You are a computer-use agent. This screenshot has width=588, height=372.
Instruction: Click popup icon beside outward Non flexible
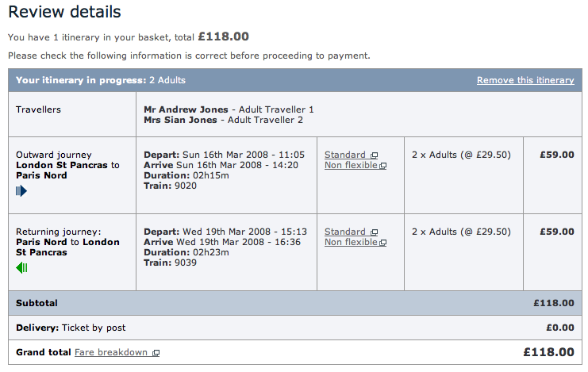coord(383,166)
